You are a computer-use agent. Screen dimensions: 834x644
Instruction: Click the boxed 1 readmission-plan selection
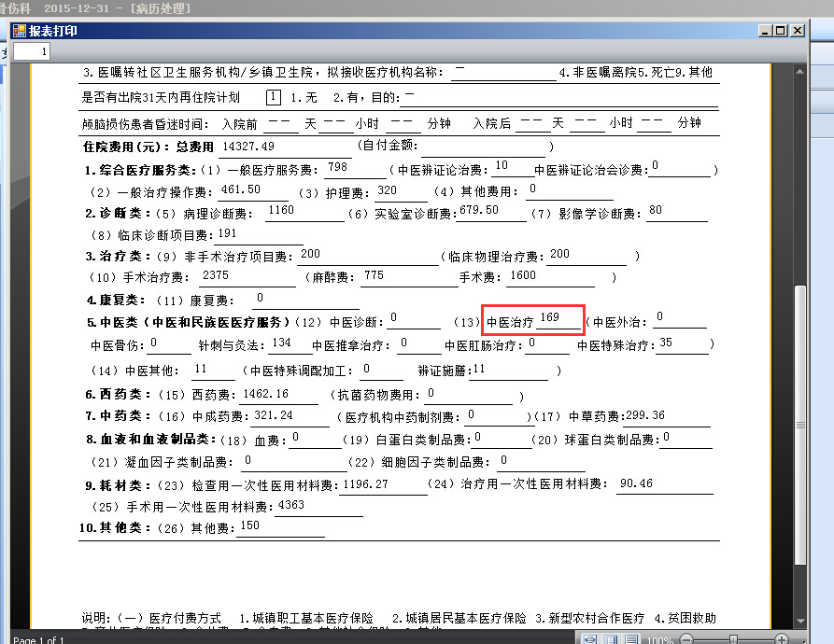click(x=273, y=97)
